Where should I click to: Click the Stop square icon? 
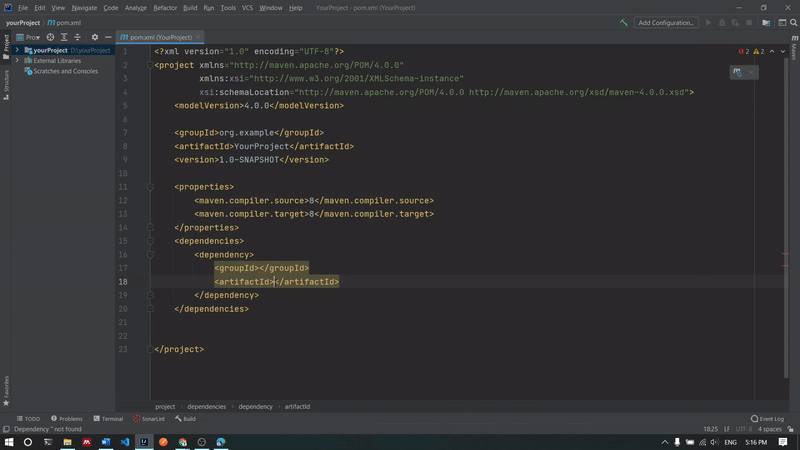click(749, 22)
